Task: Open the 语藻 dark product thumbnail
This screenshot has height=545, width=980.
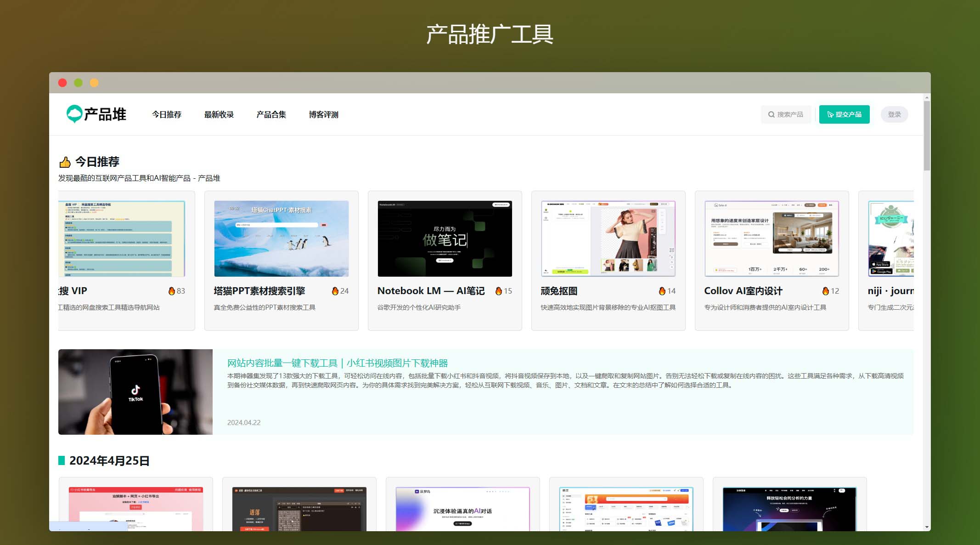Action: 299,509
